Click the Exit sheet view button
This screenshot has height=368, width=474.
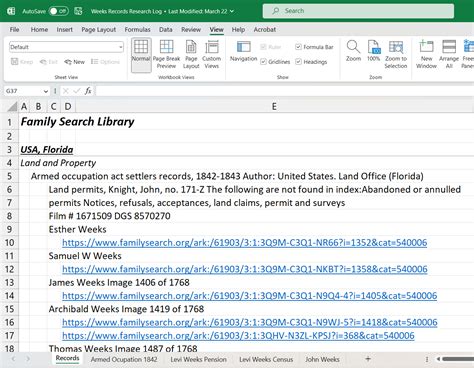coord(49,62)
